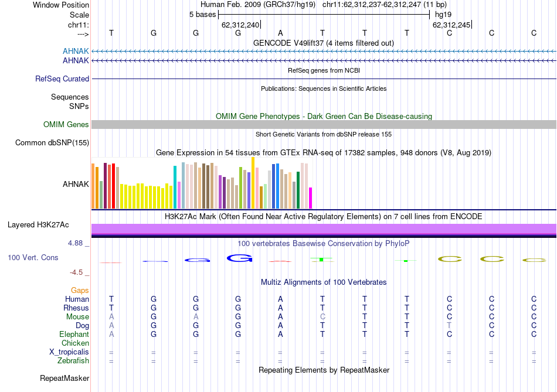
Task: Select the Chicken species label
Action: 75,343
